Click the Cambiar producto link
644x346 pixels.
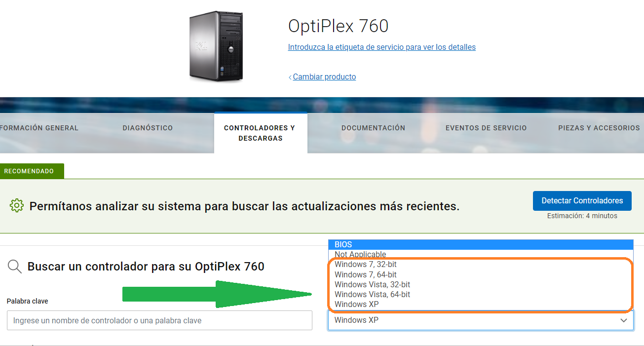(x=324, y=77)
